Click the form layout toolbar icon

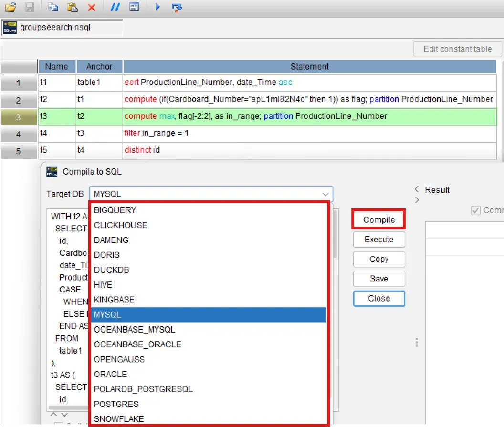(134, 7)
